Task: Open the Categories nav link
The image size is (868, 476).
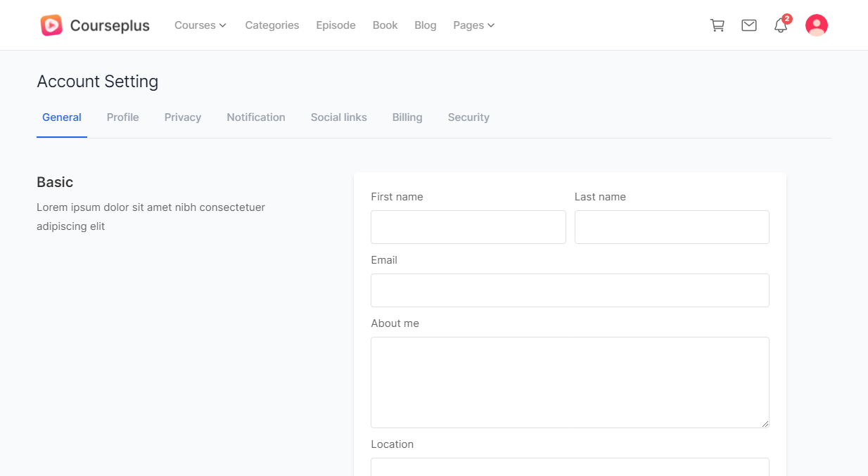Action: (272, 25)
